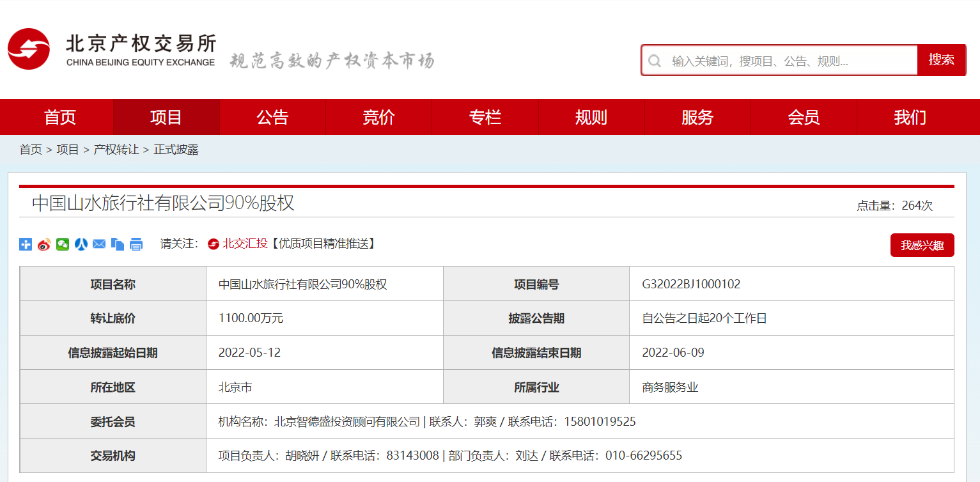Viewport: 980px width, 482px height.
Task: Click the industry value 商务服务业
Action: (x=670, y=387)
